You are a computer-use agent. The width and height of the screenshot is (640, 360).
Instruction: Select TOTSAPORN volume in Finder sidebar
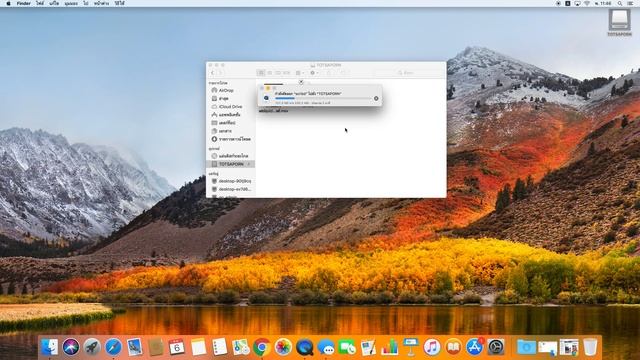click(231, 164)
